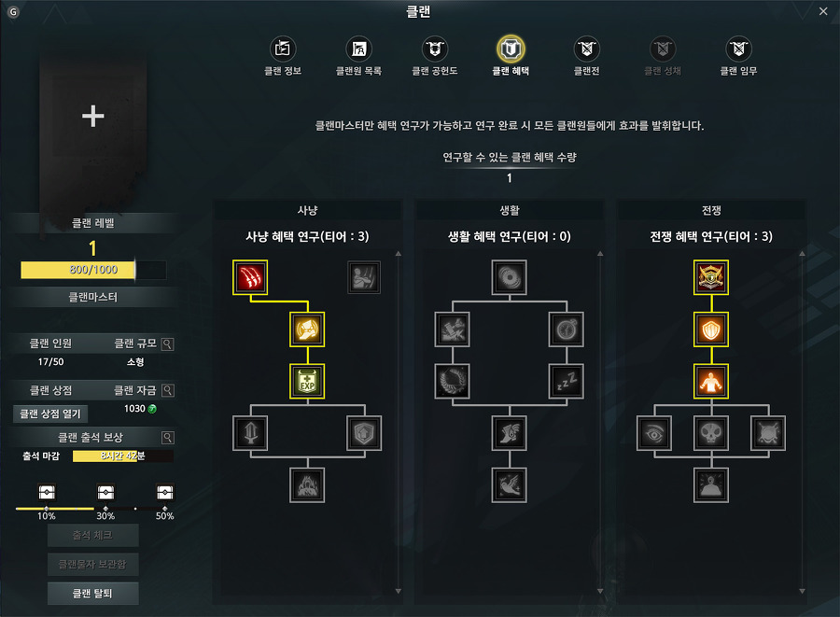Switch to the 클랜원 목록 tab
The width and height of the screenshot is (840, 617).
(x=358, y=56)
